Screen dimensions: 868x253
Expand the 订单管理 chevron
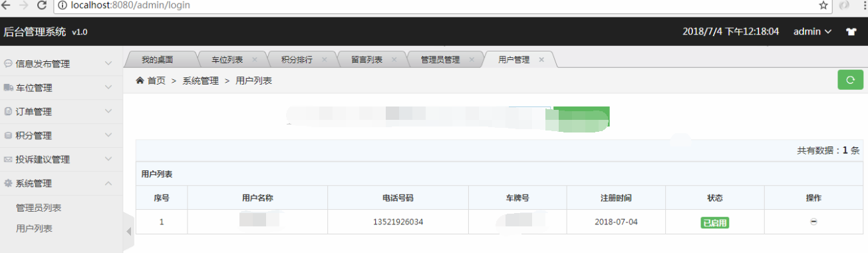tap(109, 112)
